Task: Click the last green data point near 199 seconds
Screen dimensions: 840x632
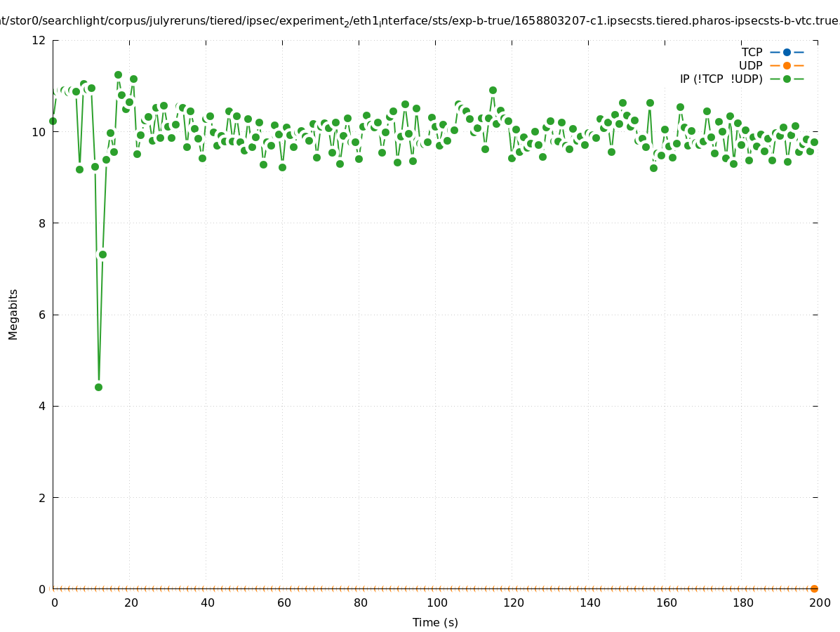Action: pyautogui.click(x=814, y=142)
